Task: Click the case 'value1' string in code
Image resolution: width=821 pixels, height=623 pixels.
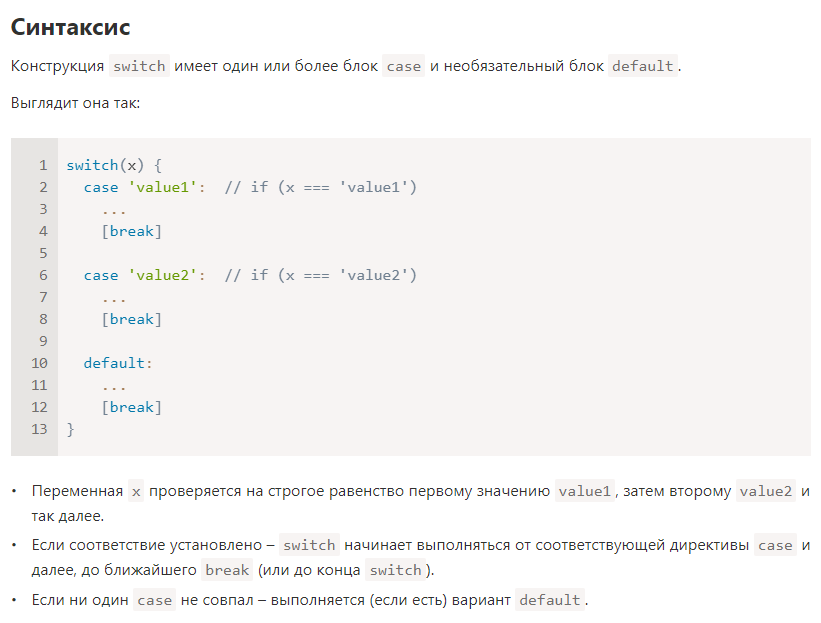Action: point(163,187)
